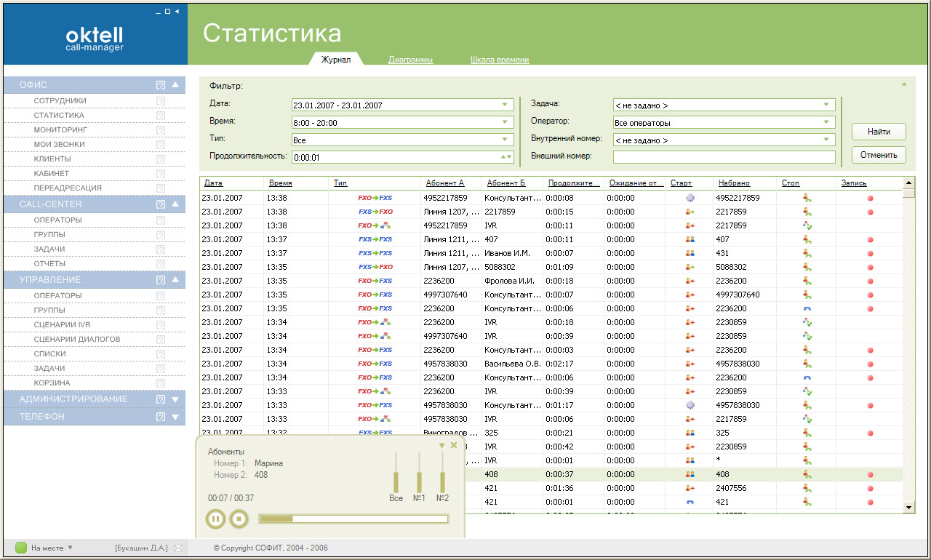
Task: Open the Время range dropdown
Action: coord(505,122)
